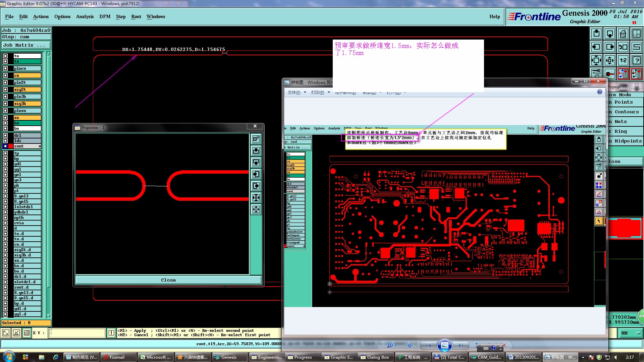
Task: Click the pan left icon in Popview
Action: tap(256, 174)
